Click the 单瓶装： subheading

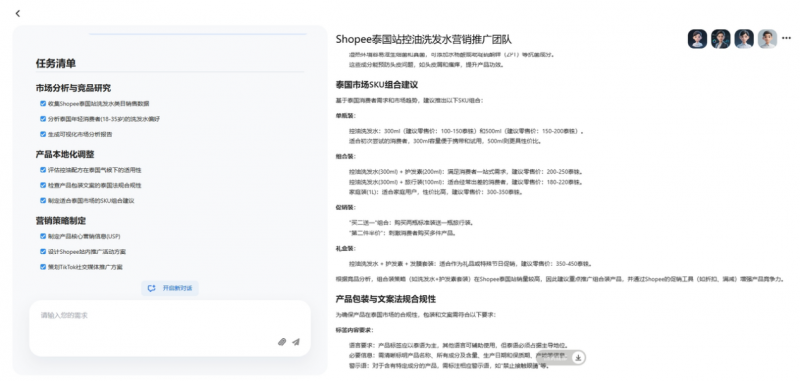345,115
